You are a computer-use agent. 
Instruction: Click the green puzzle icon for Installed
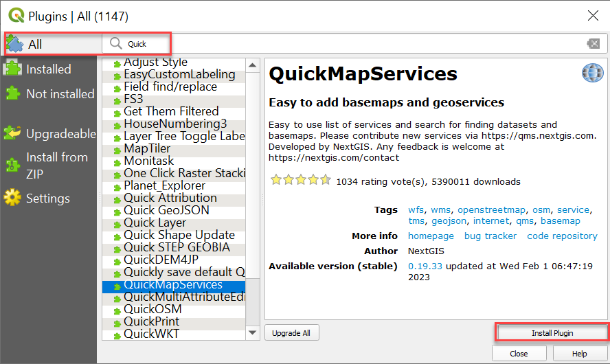(13, 69)
